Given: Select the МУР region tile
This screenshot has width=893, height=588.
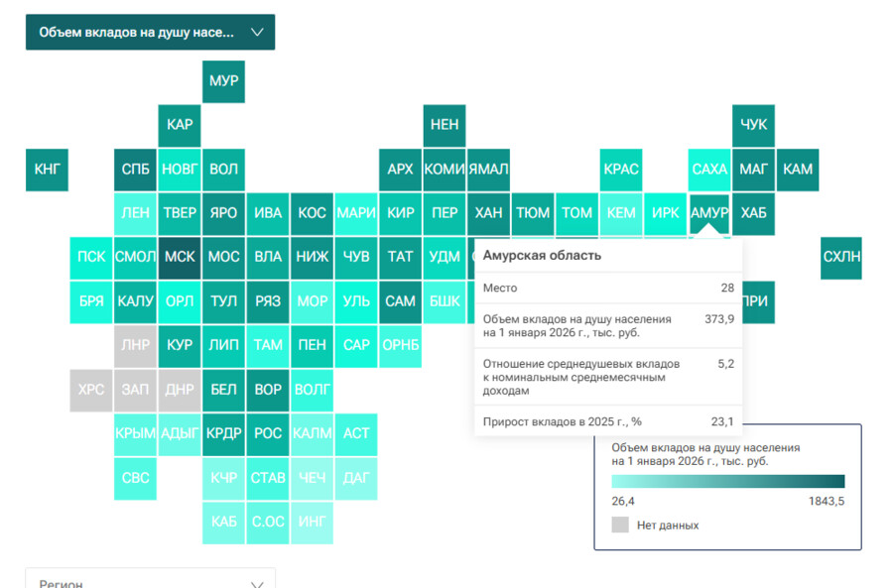Looking at the screenshot, I should (x=224, y=81).
